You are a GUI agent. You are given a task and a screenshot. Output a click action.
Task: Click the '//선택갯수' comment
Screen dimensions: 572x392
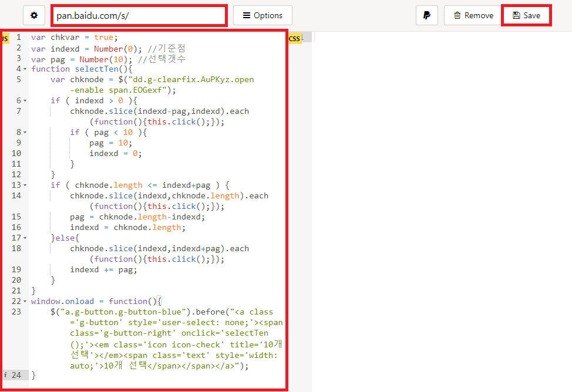(x=162, y=59)
